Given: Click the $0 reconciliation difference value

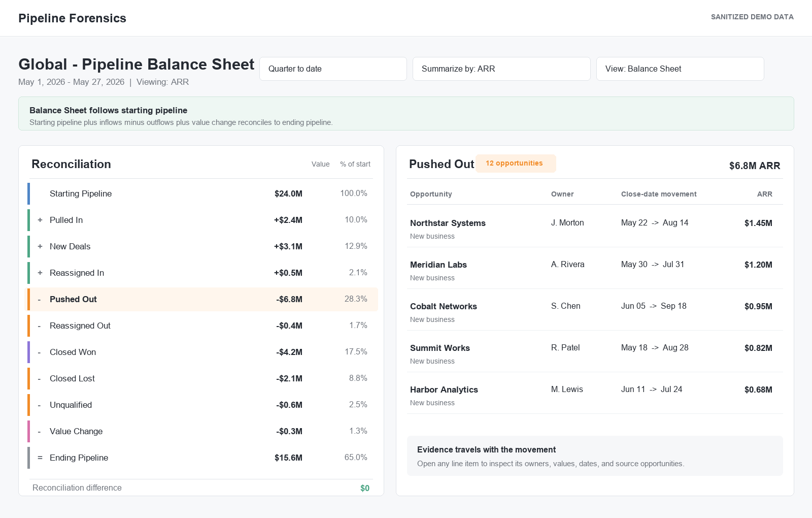Looking at the screenshot, I should (365, 488).
